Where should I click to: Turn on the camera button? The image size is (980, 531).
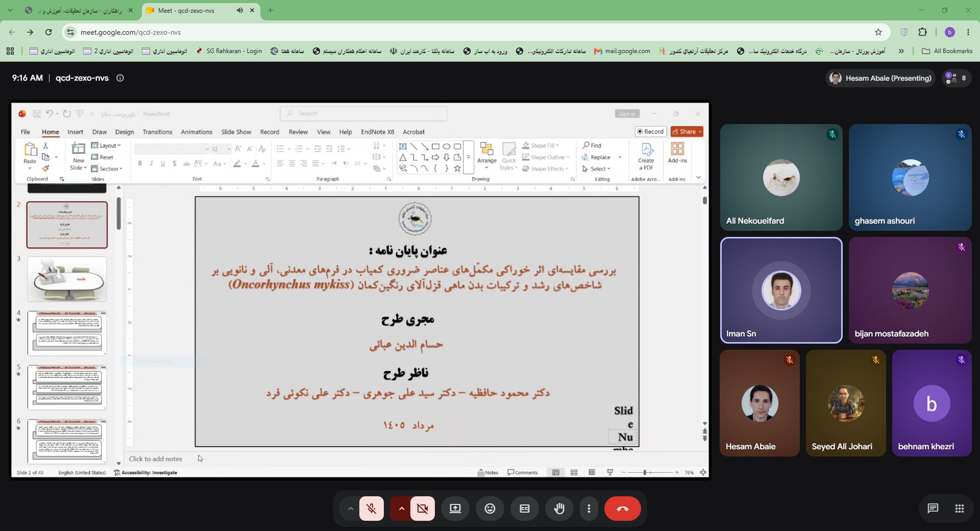click(423, 509)
